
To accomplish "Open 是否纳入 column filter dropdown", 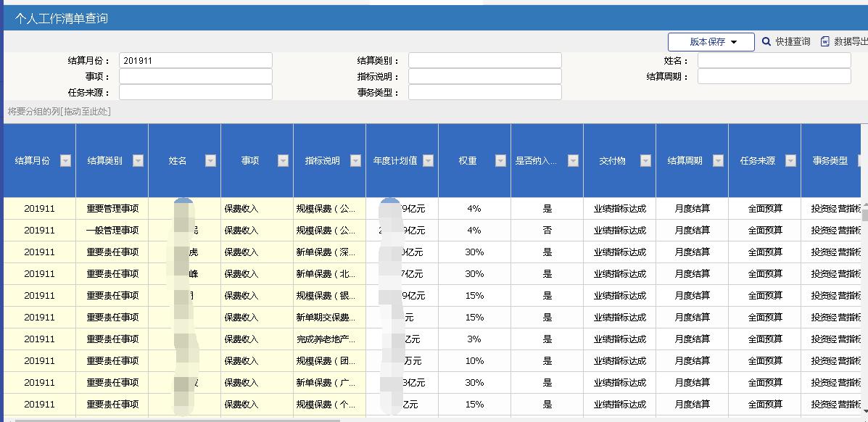I will pyautogui.click(x=573, y=161).
